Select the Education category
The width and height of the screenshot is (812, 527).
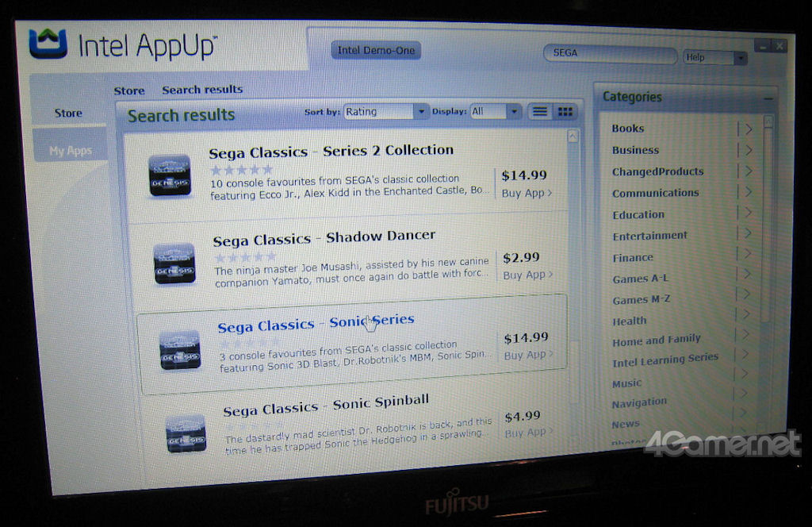638,214
